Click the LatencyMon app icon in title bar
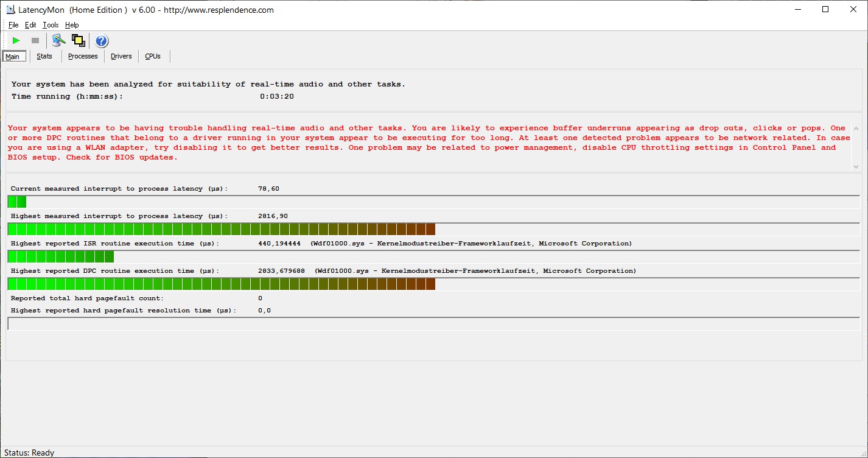The height and width of the screenshot is (458, 868). [x=11, y=10]
